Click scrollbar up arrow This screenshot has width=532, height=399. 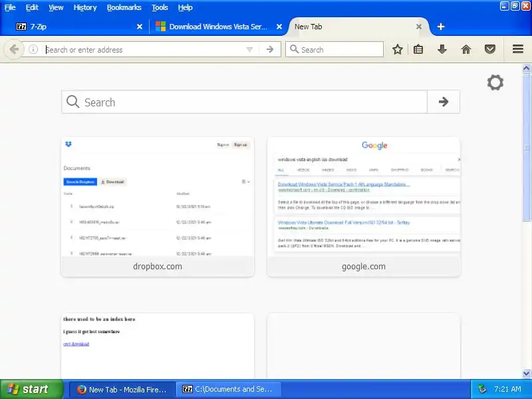527,68
